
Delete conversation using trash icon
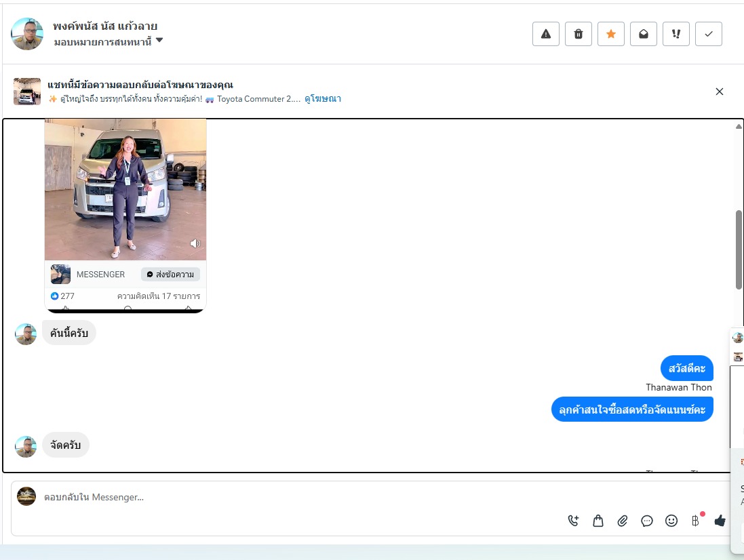[579, 34]
